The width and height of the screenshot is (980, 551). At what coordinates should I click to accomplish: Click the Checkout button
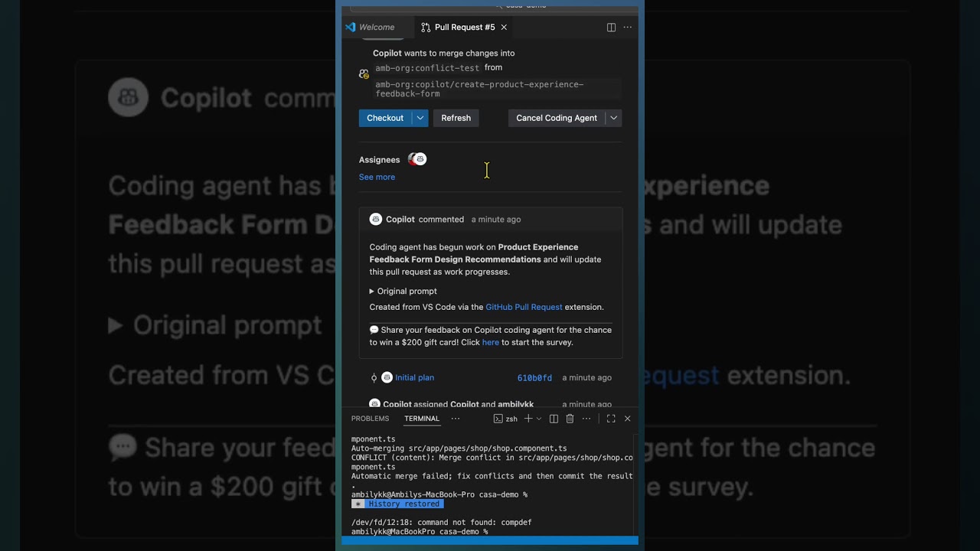click(385, 118)
